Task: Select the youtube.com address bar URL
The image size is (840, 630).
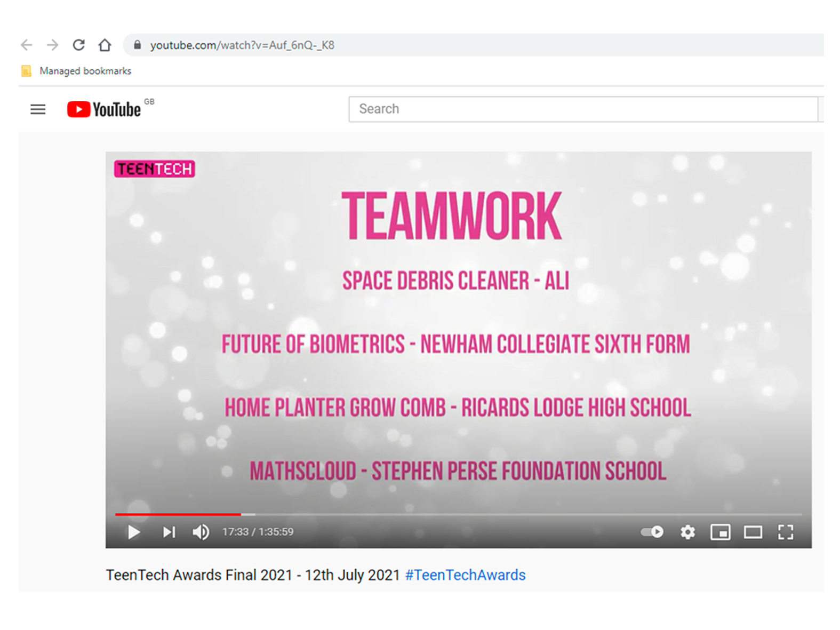Action: 242,45
